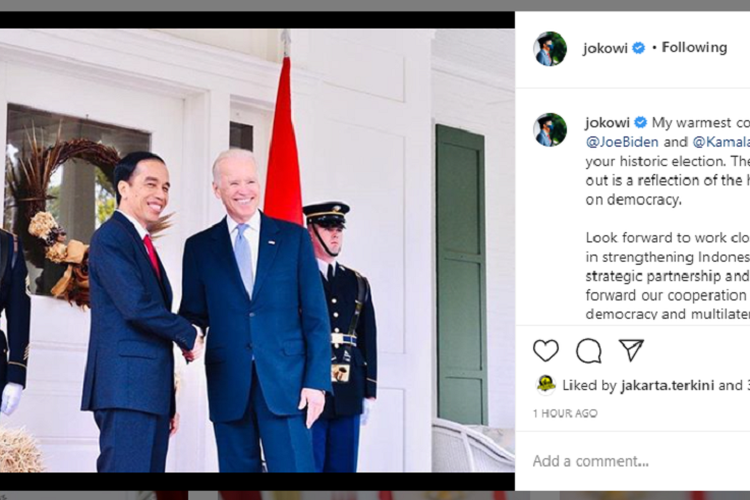
Task: Like the post with the heart icon
Action: tap(546, 350)
